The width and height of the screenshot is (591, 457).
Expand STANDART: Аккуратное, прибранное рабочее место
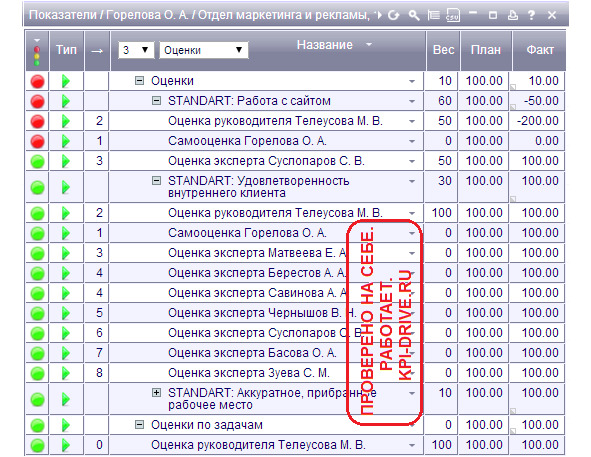coord(156,393)
